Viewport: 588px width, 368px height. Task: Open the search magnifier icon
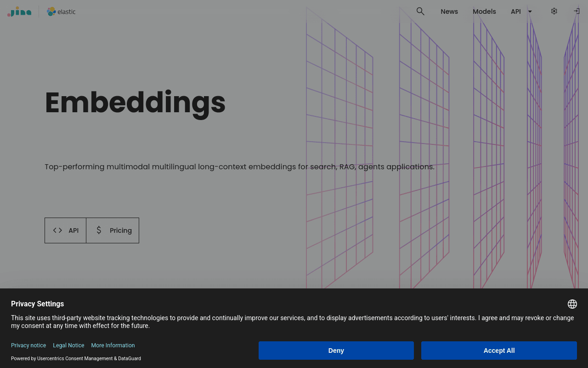(420, 11)
